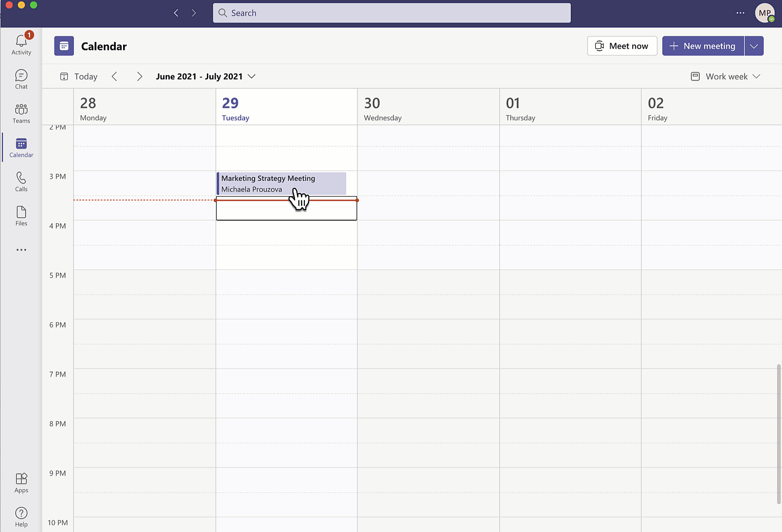Open the Work week view dropdown
The height and width of the screenshot is (532, 782).
pyautogui.click(x=726, y=76)
